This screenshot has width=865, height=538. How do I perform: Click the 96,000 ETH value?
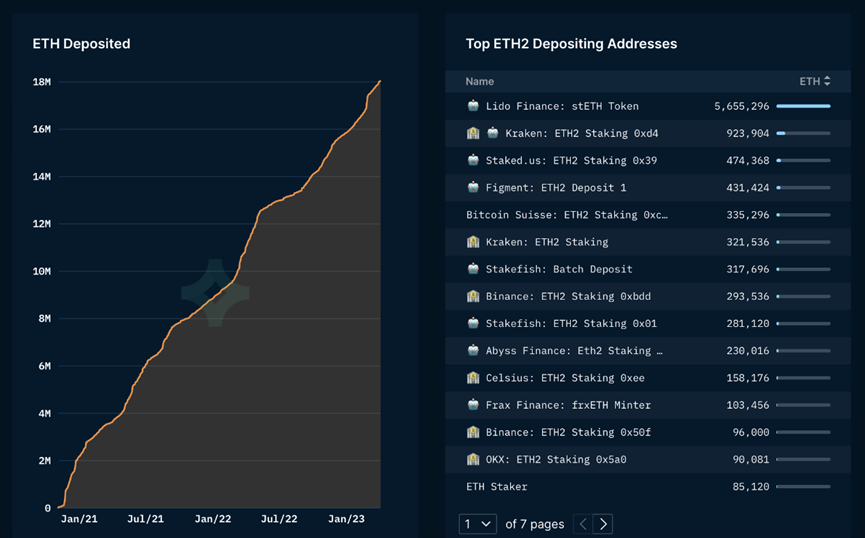(751, 432)
